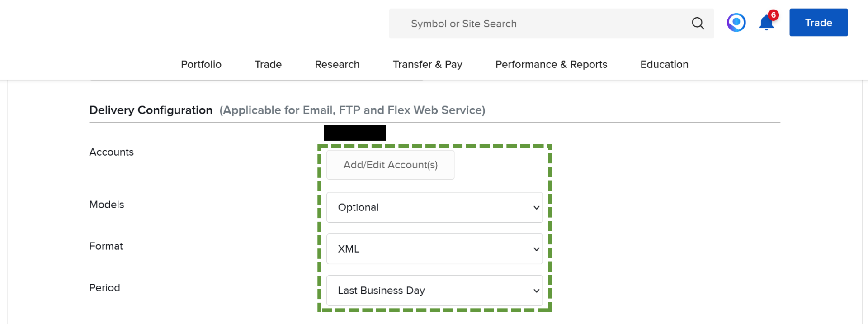Expand the chevron on the Format selector

click(x=536, y=249)
